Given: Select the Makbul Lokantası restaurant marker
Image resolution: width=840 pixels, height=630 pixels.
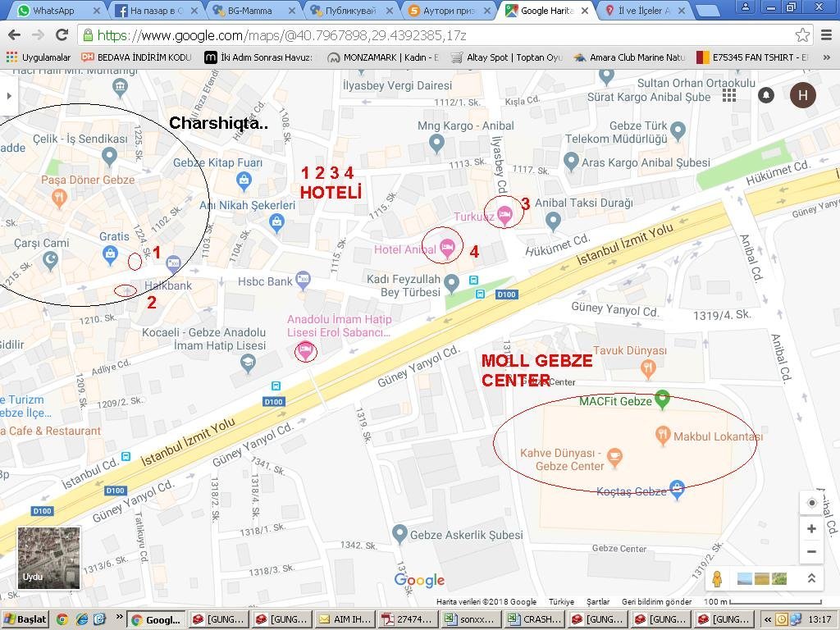Looking at the screenshot, I should coord(663,435).
